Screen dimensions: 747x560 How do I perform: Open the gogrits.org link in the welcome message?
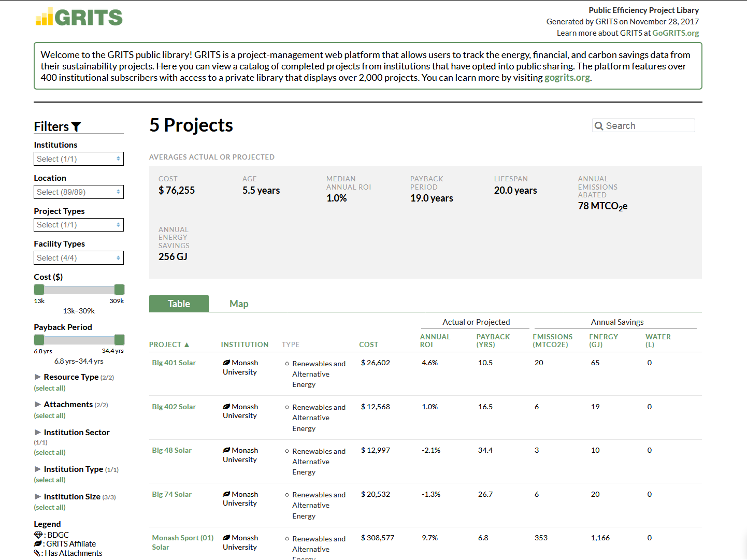point(567,78)
